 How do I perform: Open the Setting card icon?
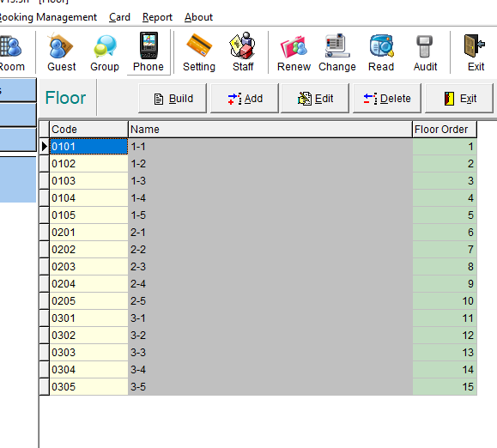click(199, 52)
